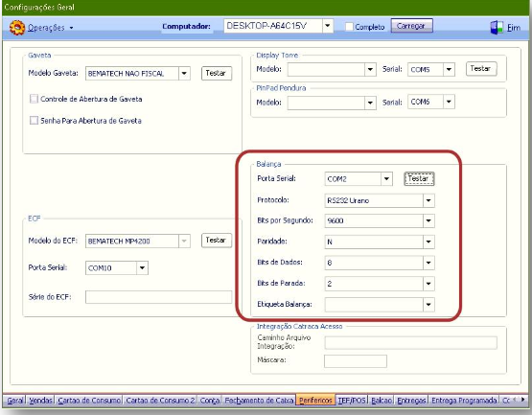Click the Carregar button
This screenshot has height=415, width=532.
(411, 26)
